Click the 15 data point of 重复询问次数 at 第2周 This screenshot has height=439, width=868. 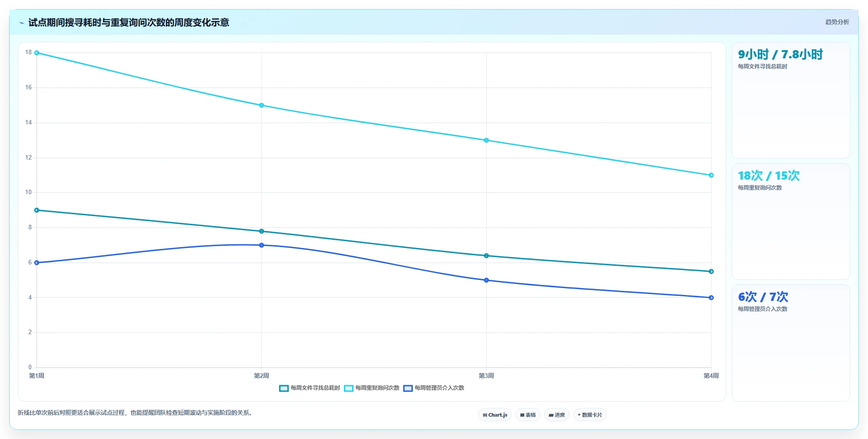261,105
